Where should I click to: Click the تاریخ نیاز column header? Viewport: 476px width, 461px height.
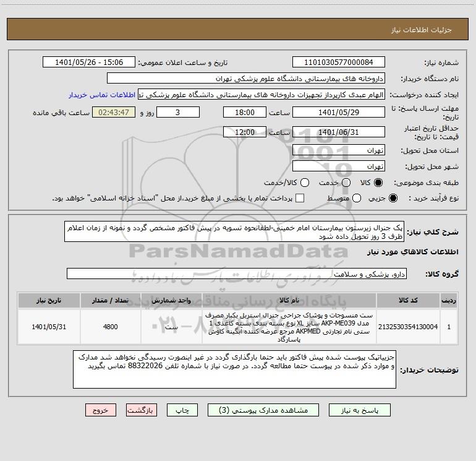click(49, 300)
